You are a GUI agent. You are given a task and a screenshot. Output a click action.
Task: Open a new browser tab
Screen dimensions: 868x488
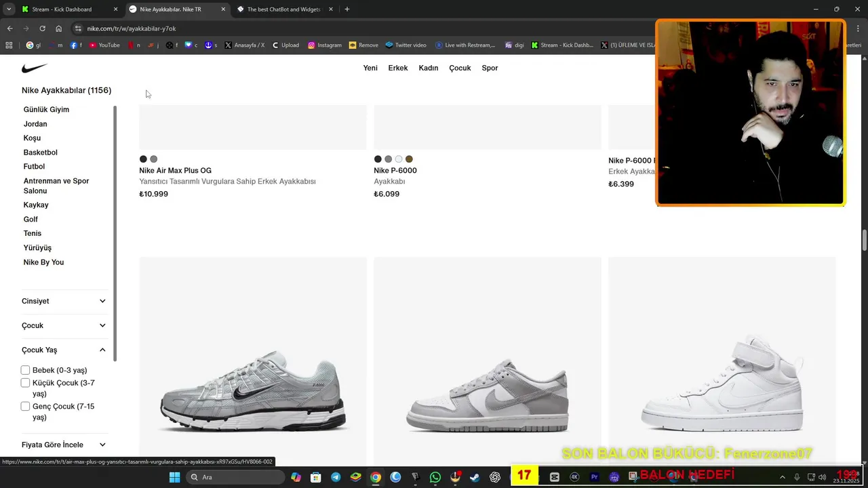click(x=347, y=9)
